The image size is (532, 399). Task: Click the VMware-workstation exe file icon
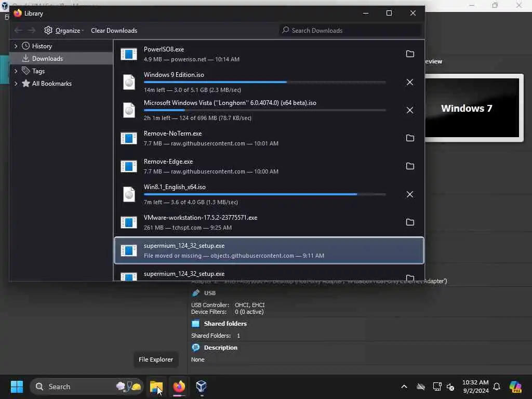129,222
